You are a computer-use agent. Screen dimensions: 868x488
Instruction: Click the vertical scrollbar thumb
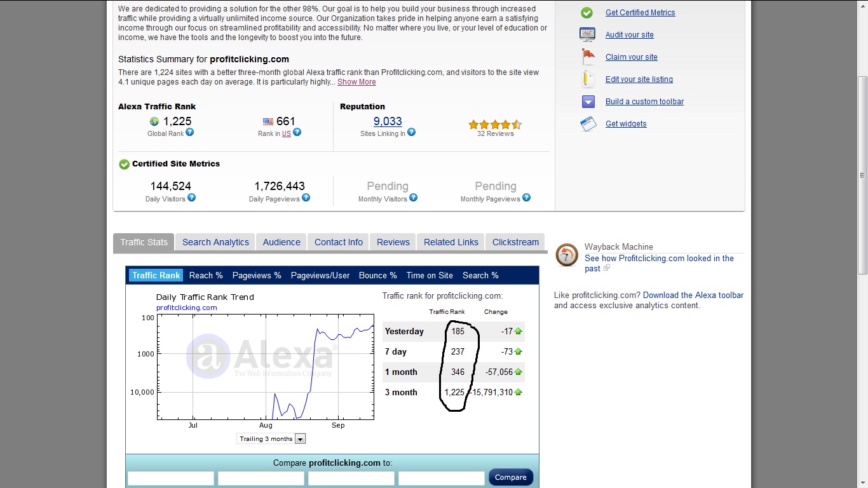coord(862,175)
